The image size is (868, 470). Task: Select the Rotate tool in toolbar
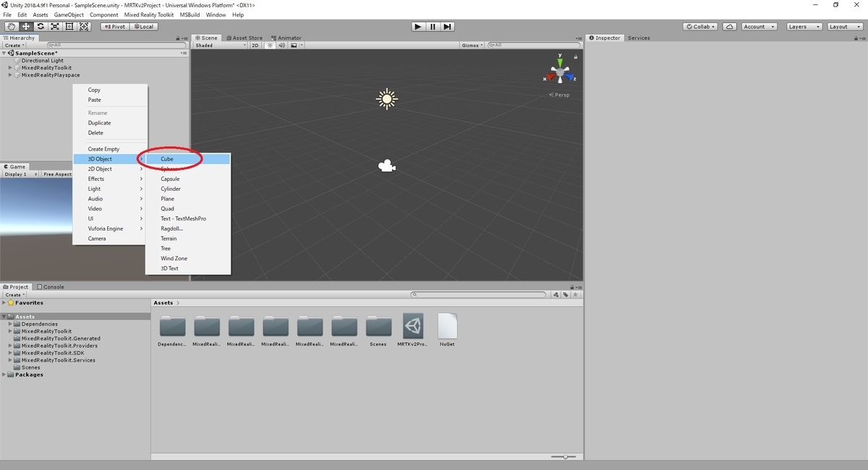point(40,27)
